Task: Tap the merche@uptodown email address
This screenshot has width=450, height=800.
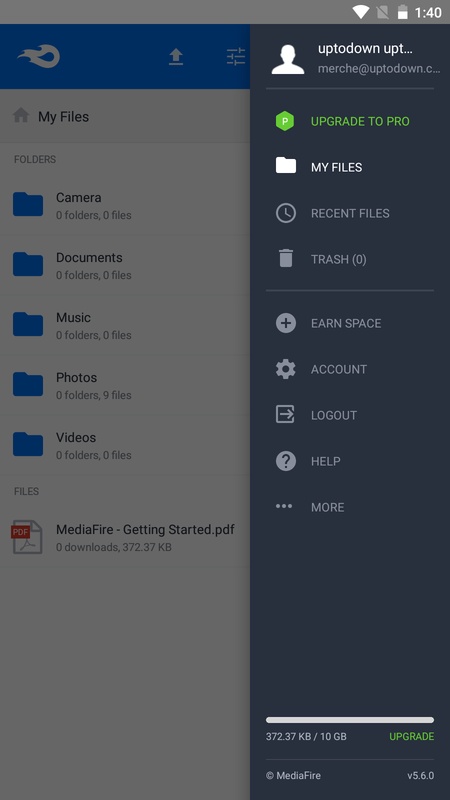Action: pyautogui.click(x=379, y=69)
